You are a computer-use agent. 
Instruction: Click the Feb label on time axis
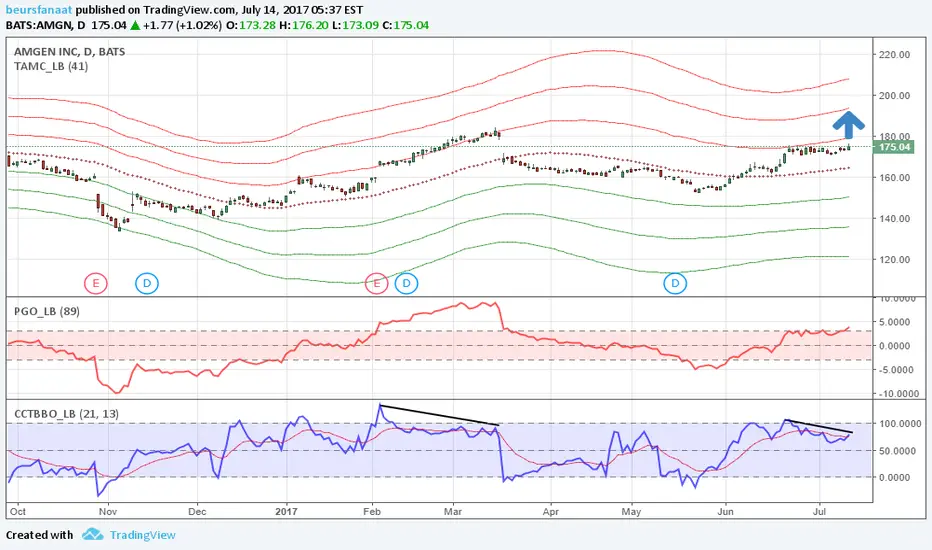(x=372, y=511)
